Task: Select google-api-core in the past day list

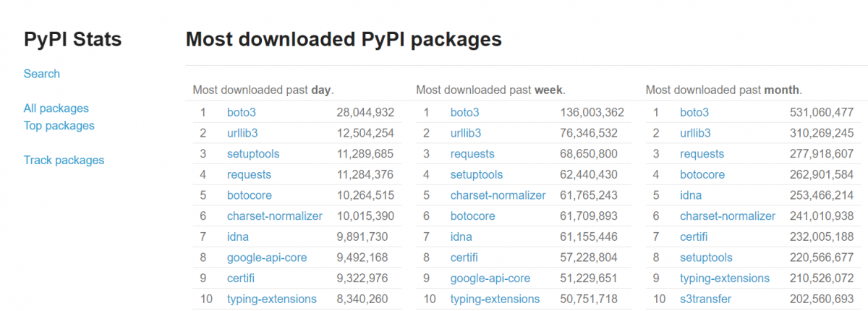Action: click(x=266, y=257)
